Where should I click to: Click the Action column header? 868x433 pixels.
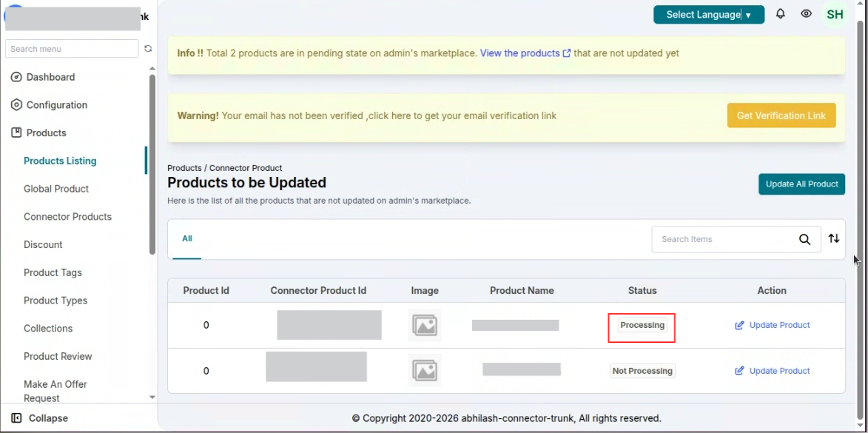[x=772, y=290]
